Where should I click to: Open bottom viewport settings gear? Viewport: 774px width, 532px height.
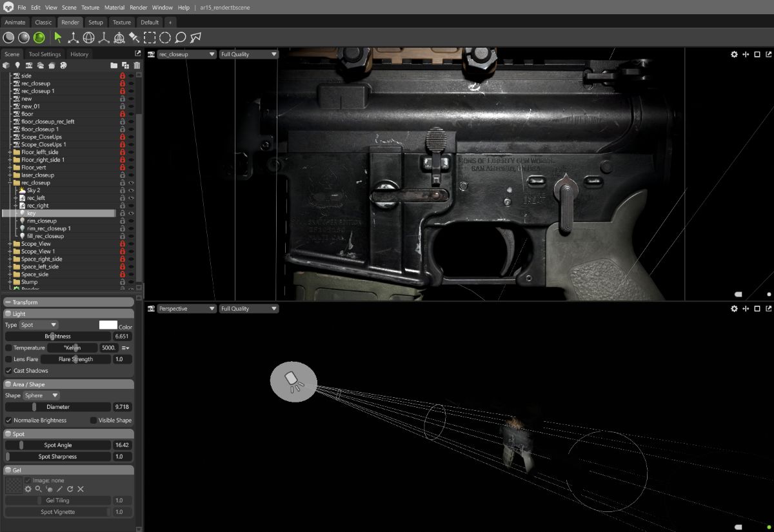(x=734, y=309)
